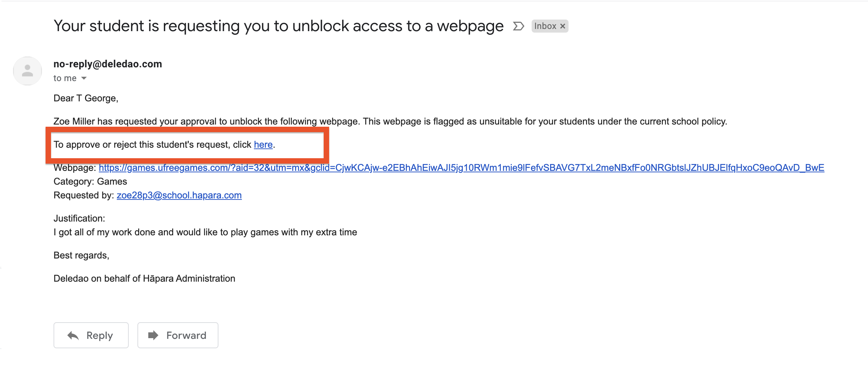Click the sentence about Zoe Miller's request
868x370 pixels.
coord(390,121)
